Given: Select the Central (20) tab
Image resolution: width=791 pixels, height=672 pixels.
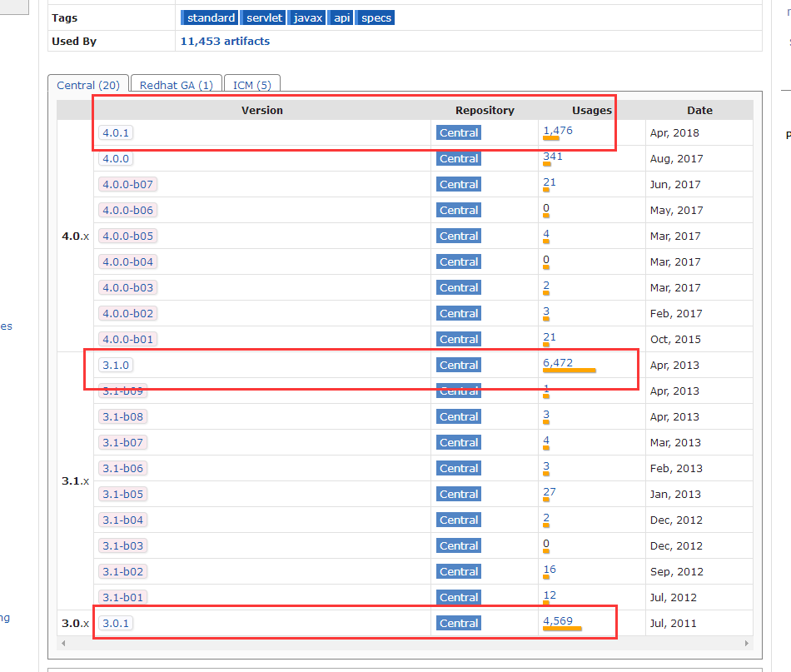Looking at the screenshot, I should click(88, 84).
